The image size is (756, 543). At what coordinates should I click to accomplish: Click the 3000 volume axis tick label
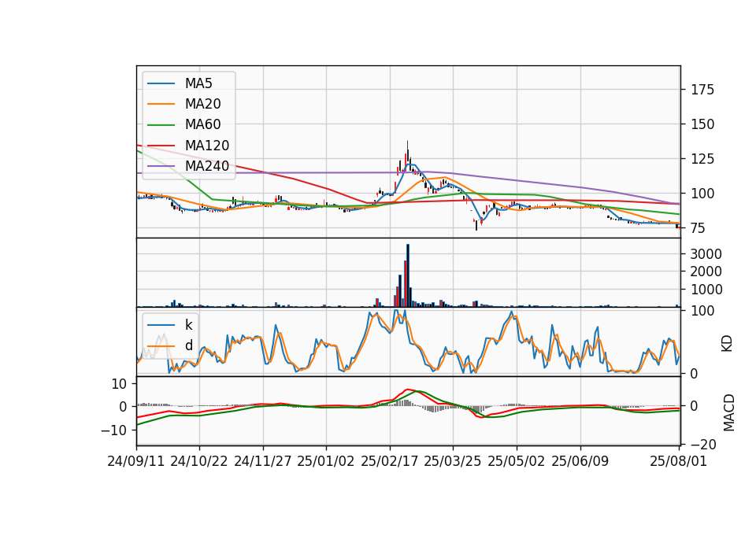(706, 254)
